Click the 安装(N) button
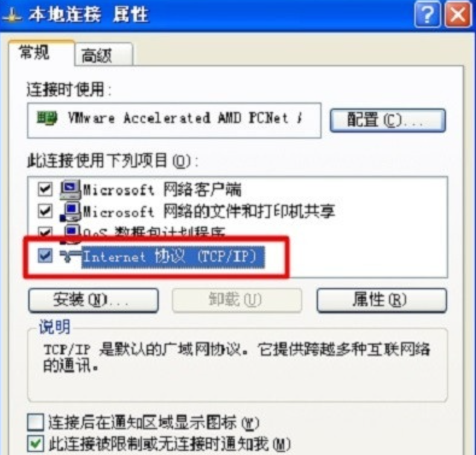 click(94, 300)
